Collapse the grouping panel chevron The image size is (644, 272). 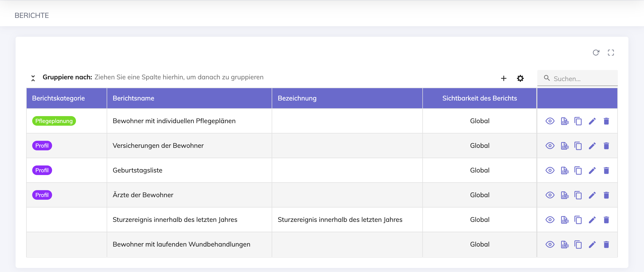click(33, 78)
